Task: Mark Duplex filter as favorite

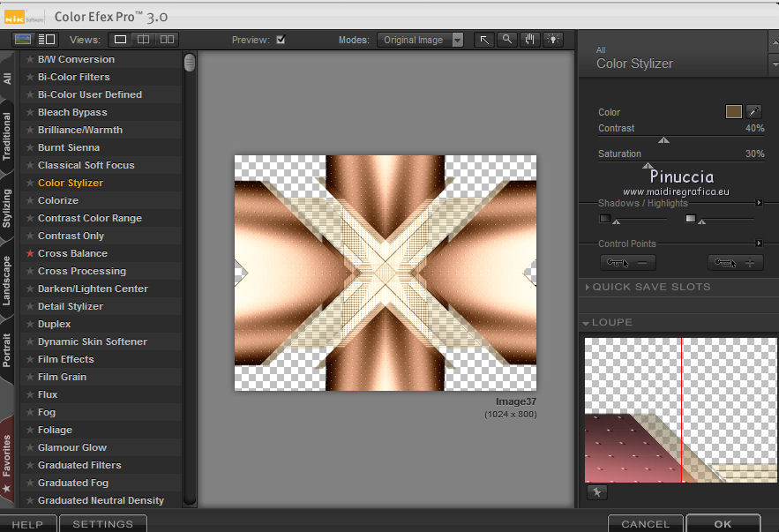Action: pyautogui.click(x=29, y=324)
